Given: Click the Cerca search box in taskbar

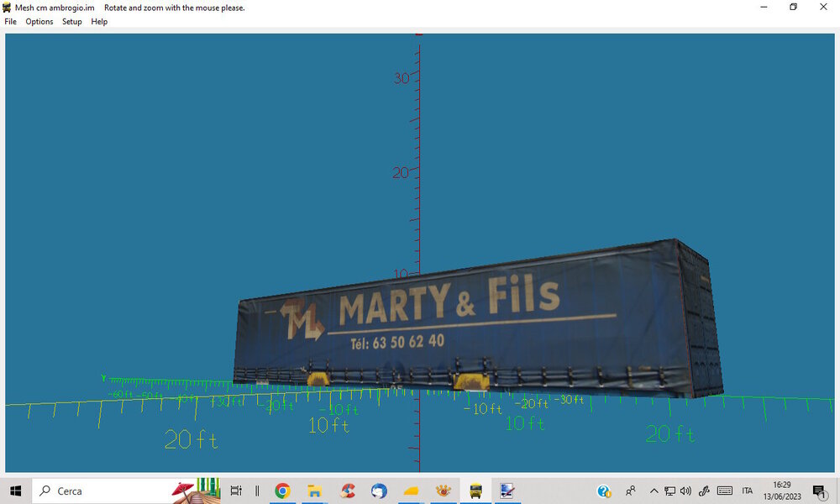Looking at the screenshot, I should point(127,491).
